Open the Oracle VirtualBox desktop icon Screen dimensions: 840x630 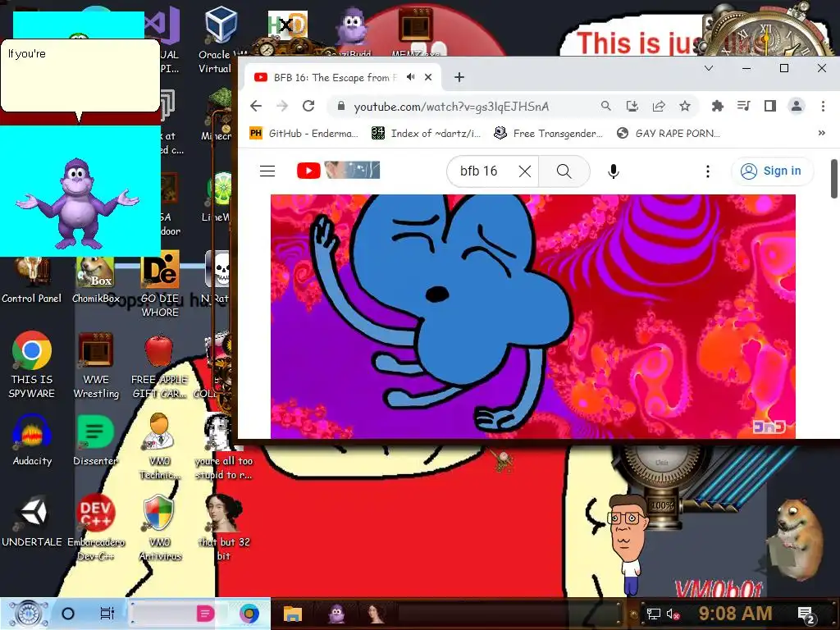(221, 40)
